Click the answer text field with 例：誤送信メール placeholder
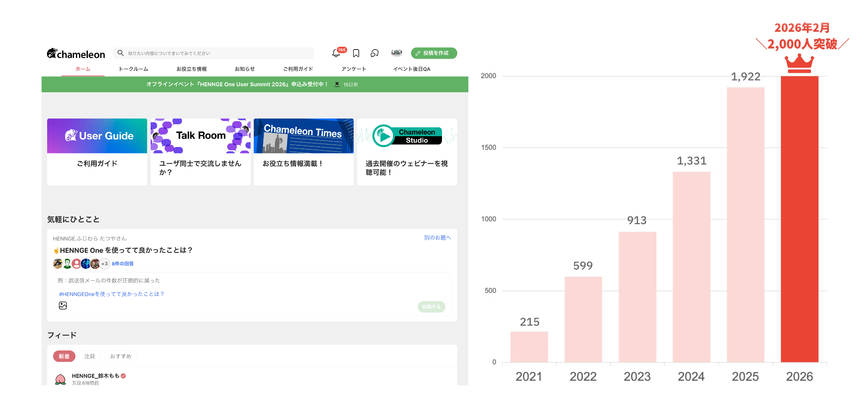Image resolution: width=868 pixels, height=417 pixels. [x=252, y=280]
